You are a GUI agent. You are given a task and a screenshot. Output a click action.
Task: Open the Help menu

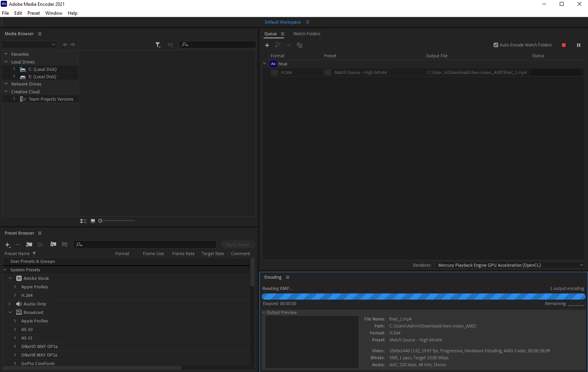[x=73, y=13]
